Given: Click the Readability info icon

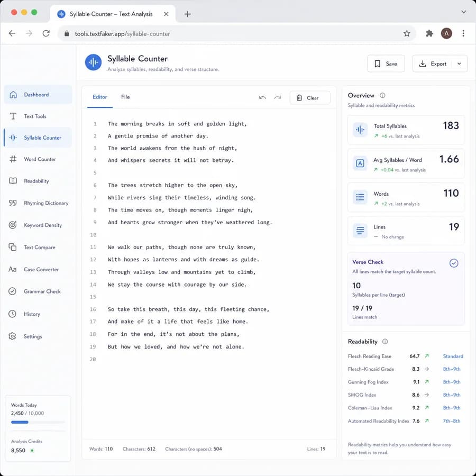Looking at the screenshot, I should (x=385, y=342).
